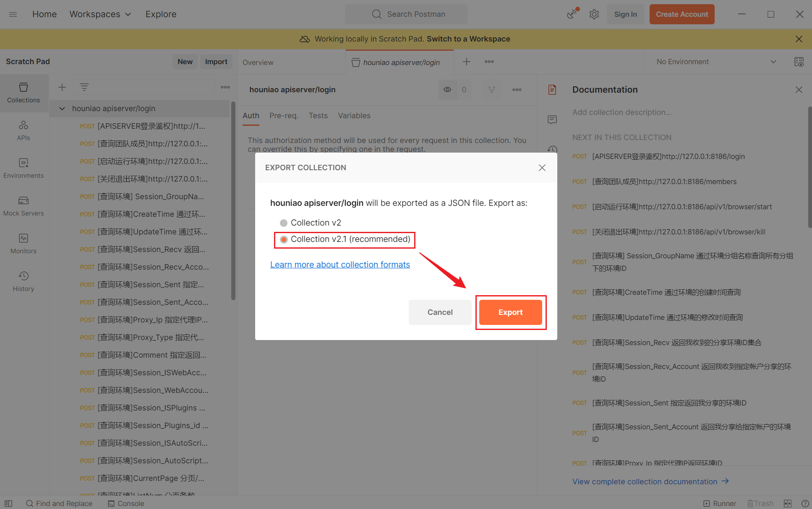Open the Workspaces dropdown
The width and height of the screenshot is (812, 509).
click(100, 14)
